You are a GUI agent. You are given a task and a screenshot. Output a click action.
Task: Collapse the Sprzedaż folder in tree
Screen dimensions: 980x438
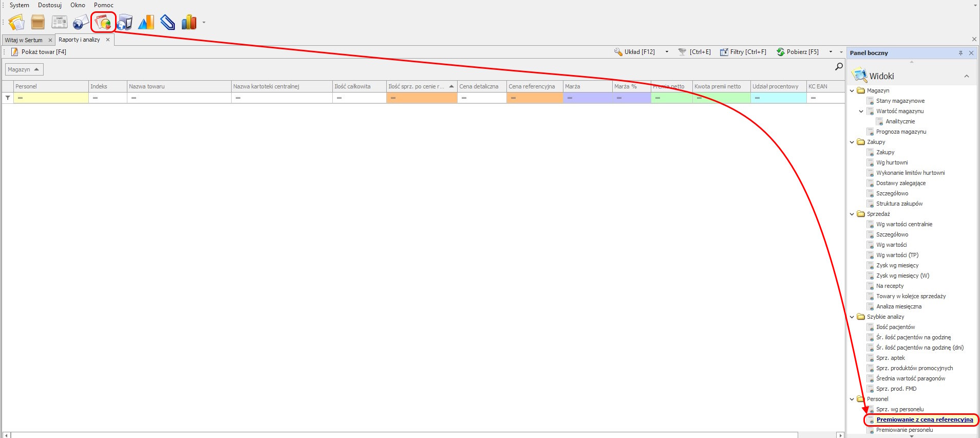[x=852, y=214]
